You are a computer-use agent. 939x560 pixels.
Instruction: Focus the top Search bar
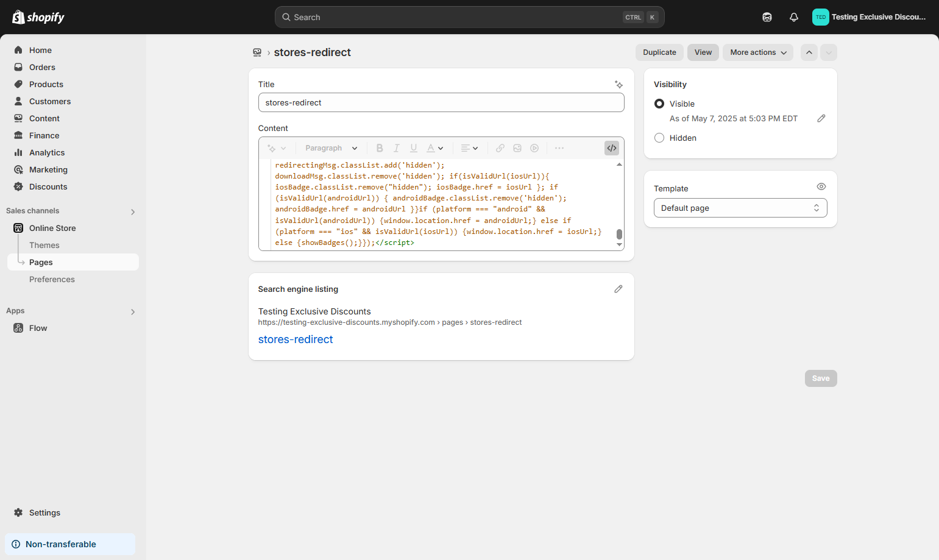pyautogui.click(x=469, y=17)
